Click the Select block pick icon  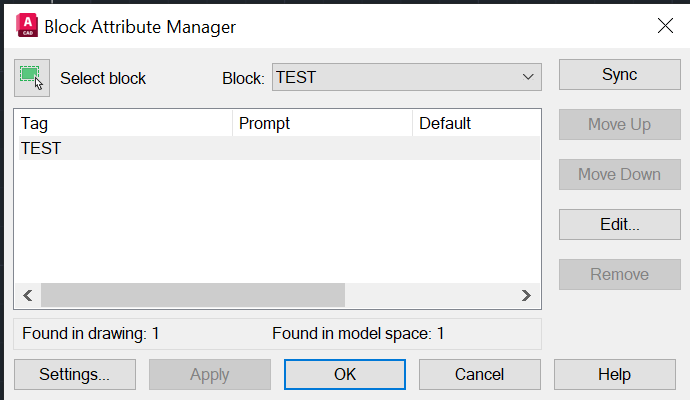pyautogui.click(x=32, y=77)
